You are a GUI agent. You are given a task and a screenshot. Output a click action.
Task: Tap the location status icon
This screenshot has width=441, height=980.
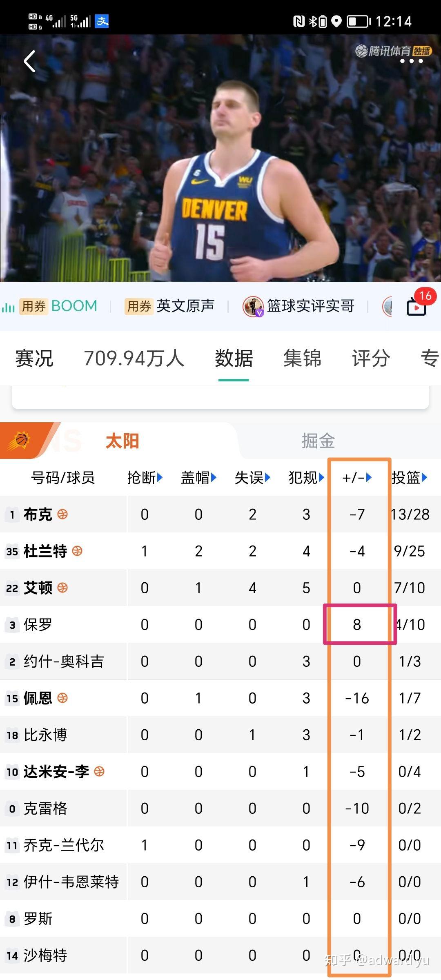336,21
